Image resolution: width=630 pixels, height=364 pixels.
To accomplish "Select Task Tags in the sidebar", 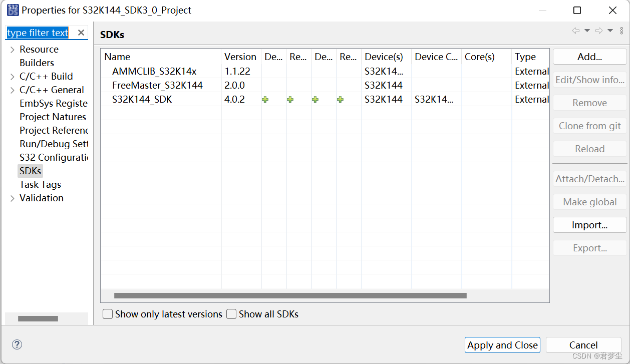I will click(40, 184).
